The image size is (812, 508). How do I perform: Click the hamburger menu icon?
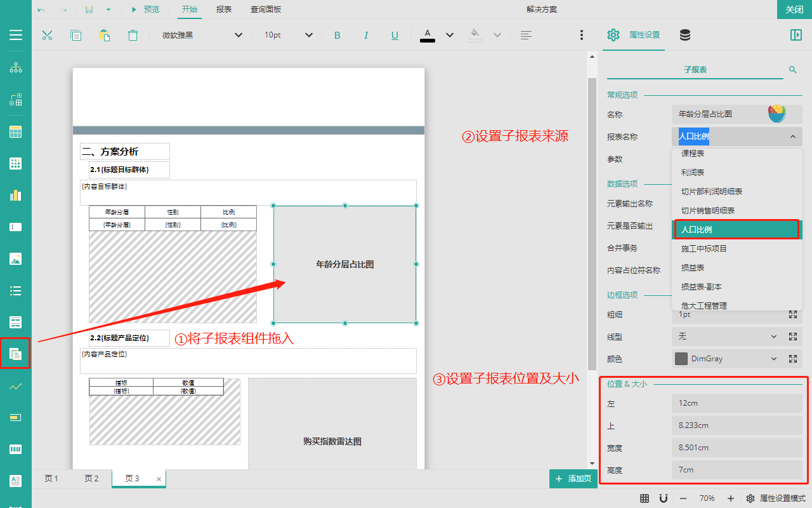pos(16,35)
